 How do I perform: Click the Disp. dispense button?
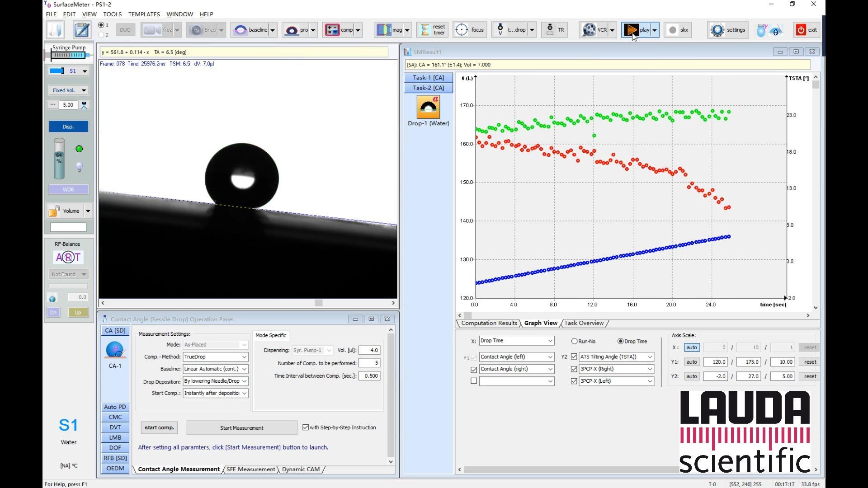tap(68, 127)
